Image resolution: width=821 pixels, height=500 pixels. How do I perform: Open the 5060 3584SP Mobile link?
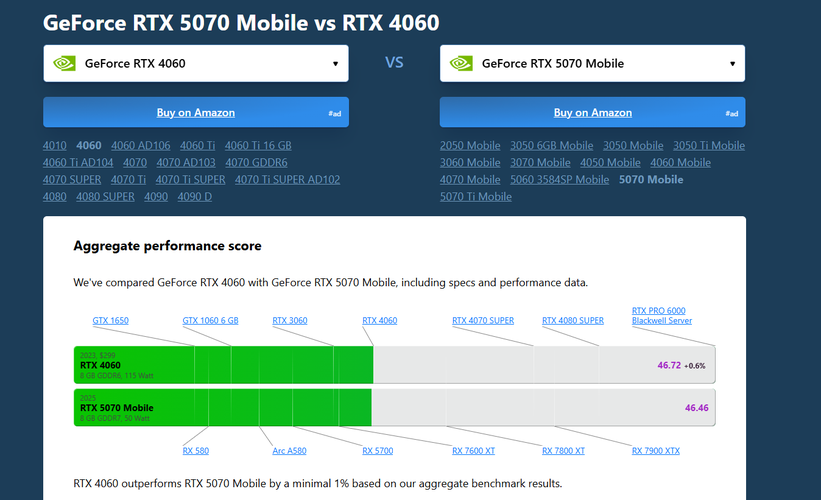click(560, 180)
